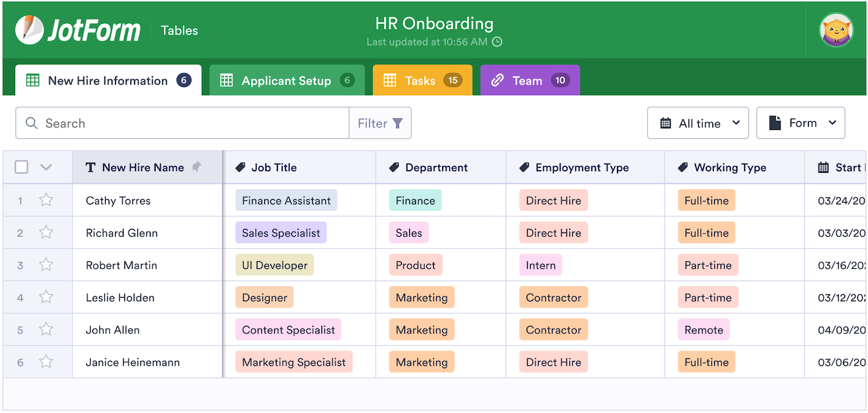Tick the select-all rows checkbox

coord(22,167)
